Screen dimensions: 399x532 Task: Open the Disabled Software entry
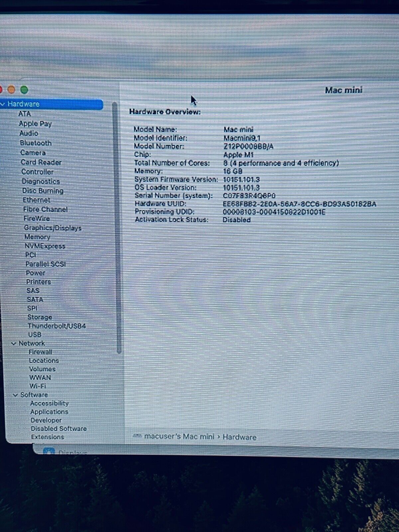[x=59, y=429]
